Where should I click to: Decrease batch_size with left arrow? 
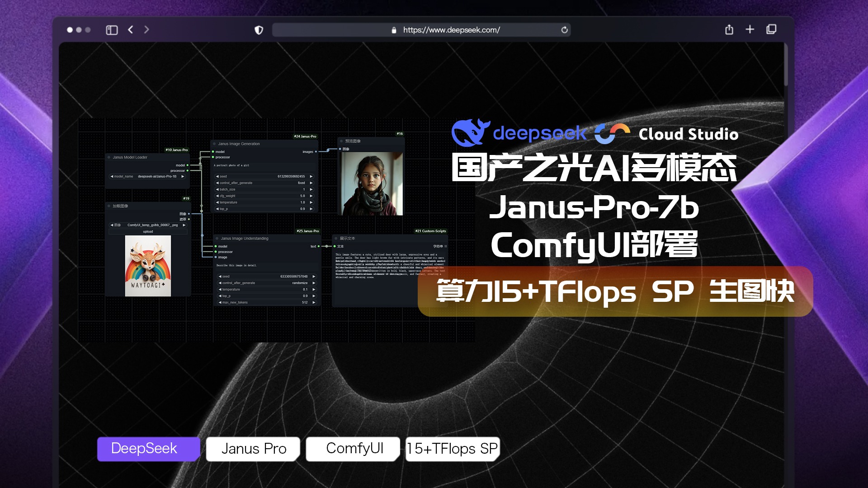(217, 189)
